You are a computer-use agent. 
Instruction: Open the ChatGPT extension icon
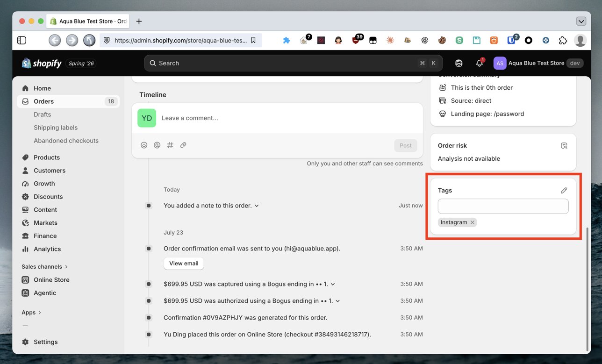[425, 41]
